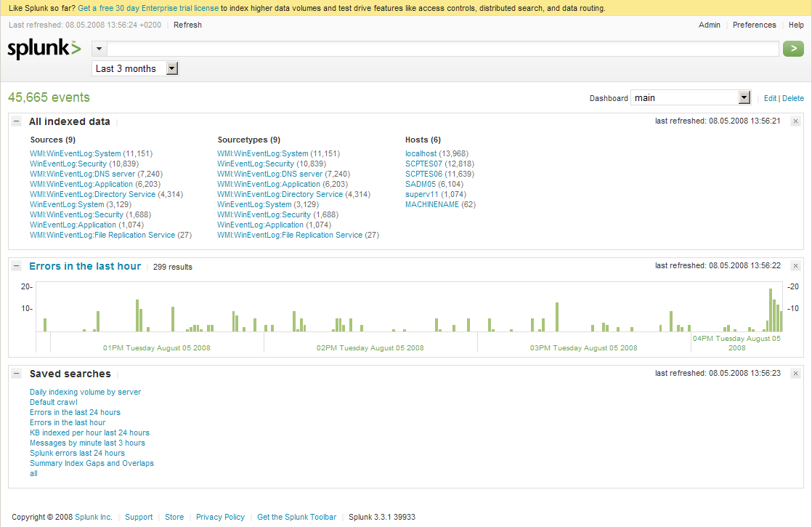Open the Admin menu
Viewport: 812px width, 527px height.
tap(710, 25)
